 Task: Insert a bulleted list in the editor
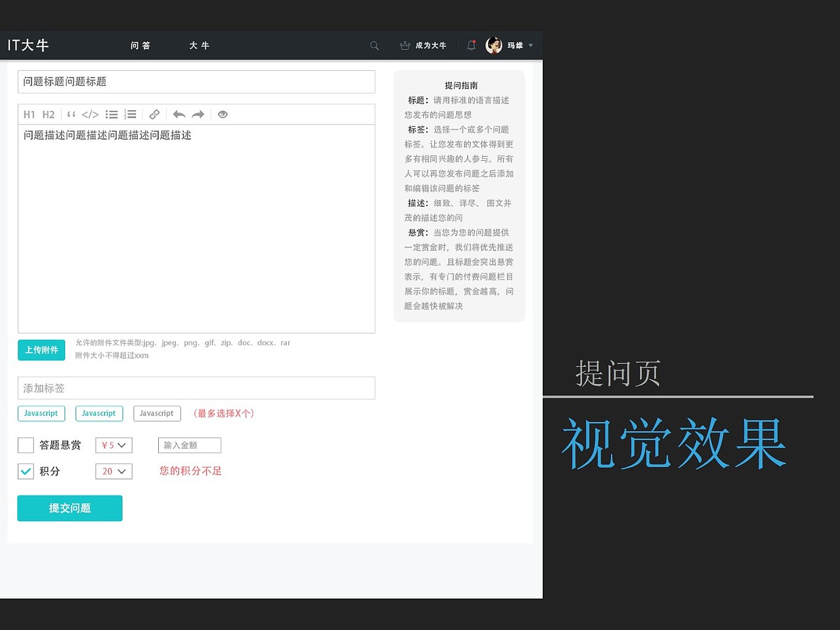tap(112, 114)
